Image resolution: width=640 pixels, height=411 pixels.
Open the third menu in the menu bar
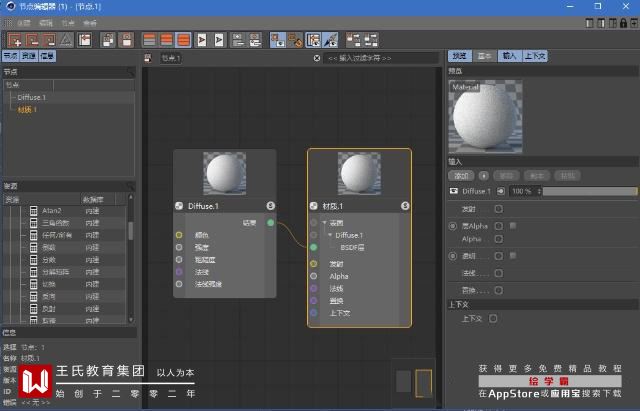68,23
